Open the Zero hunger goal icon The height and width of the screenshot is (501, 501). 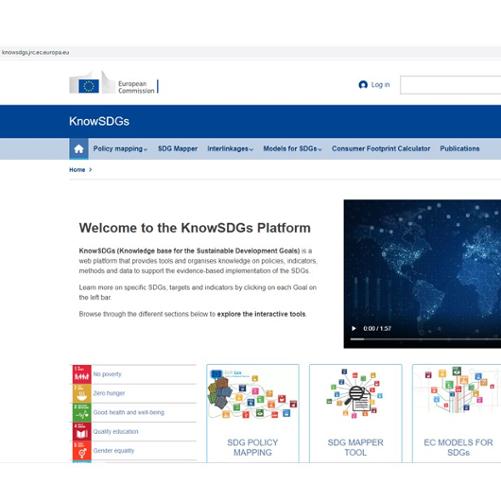tap(82, 393)
